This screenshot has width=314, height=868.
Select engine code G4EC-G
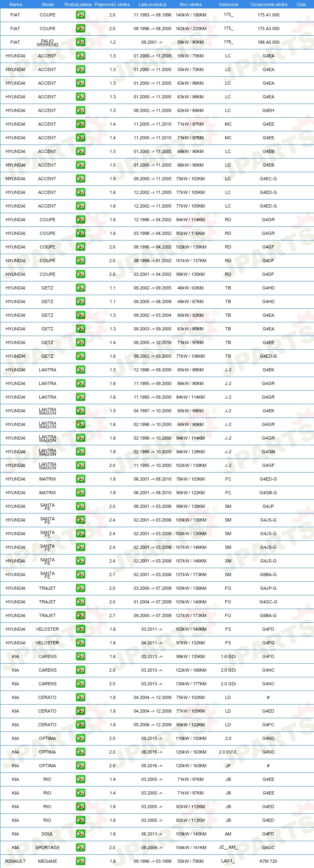(x=268, y=179)
